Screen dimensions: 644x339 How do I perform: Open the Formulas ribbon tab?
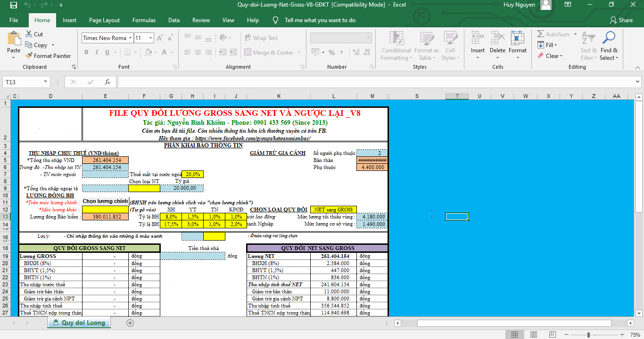point(144,20)
